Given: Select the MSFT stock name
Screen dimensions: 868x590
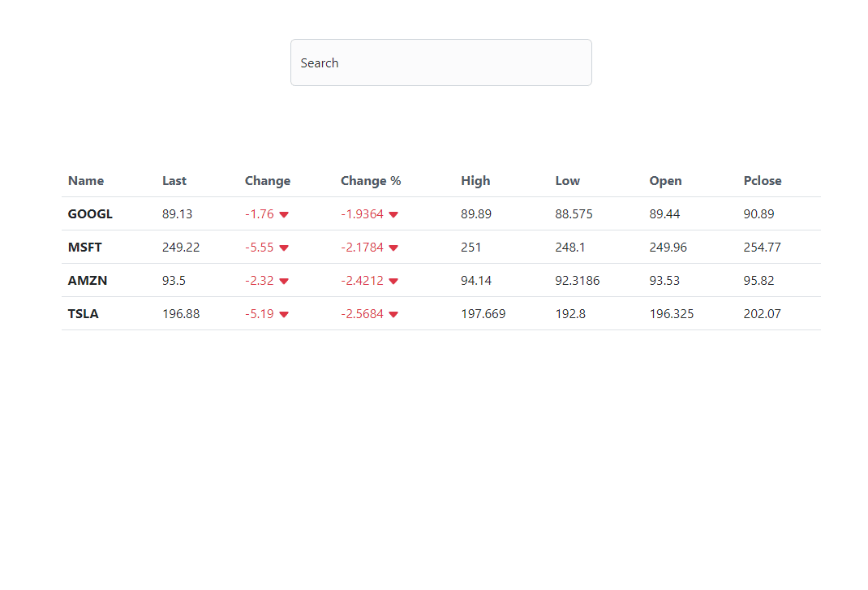Looking at the screenshot, I should click(x=84, y=247).
